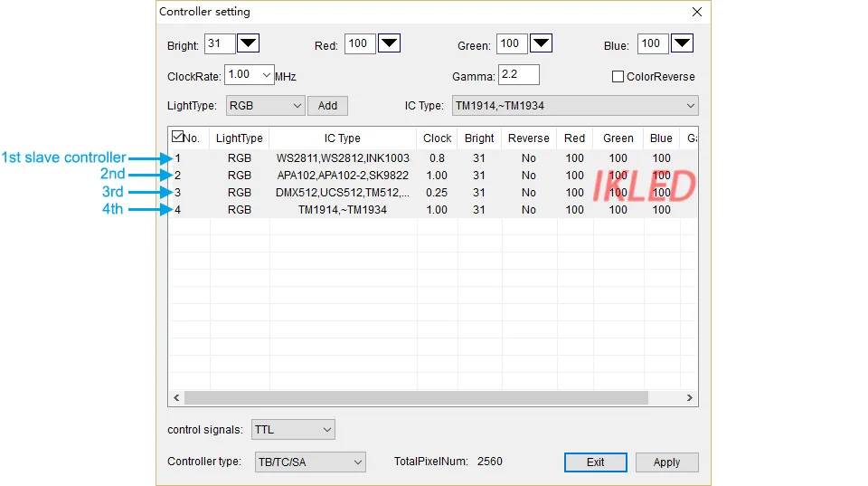Click the IC Type column header
Image resolution: width=868 pixels, height=486 pixels.
[343, 138]
